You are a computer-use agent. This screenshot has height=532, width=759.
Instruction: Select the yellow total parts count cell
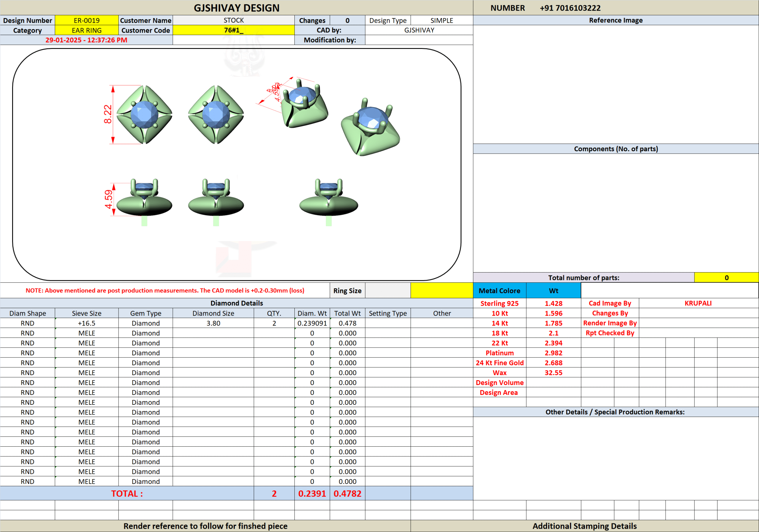point(726,278)
